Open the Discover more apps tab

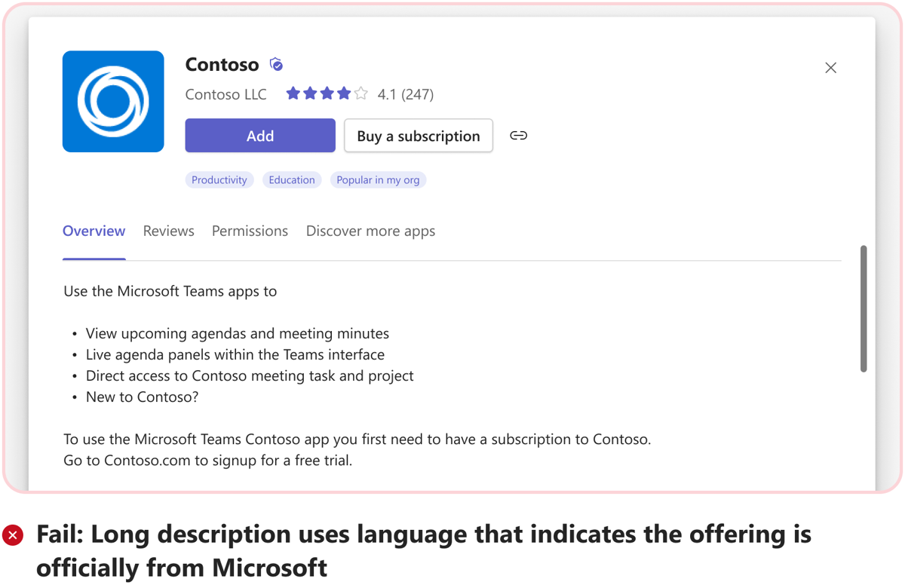(370, 231)
